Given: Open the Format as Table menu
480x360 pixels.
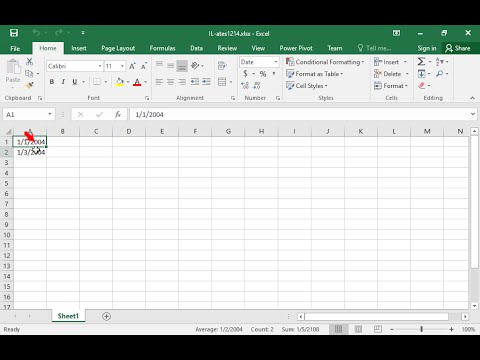Looking at the screenshot, I should click(x=315, y=74).
